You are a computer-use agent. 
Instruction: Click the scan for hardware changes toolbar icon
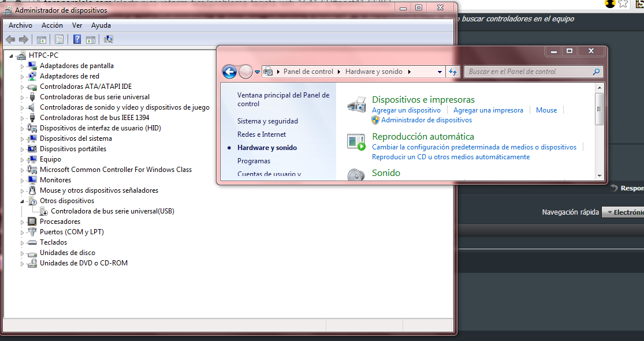(109, 39)
